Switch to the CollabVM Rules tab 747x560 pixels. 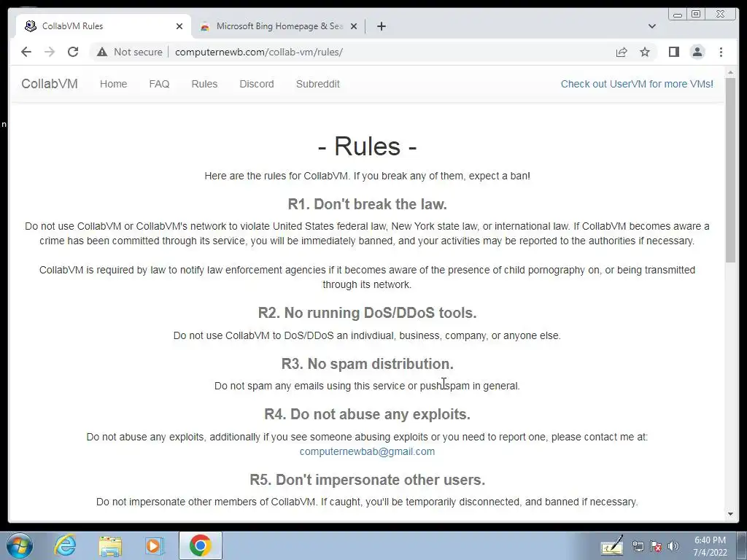click(x=104, y=26)
